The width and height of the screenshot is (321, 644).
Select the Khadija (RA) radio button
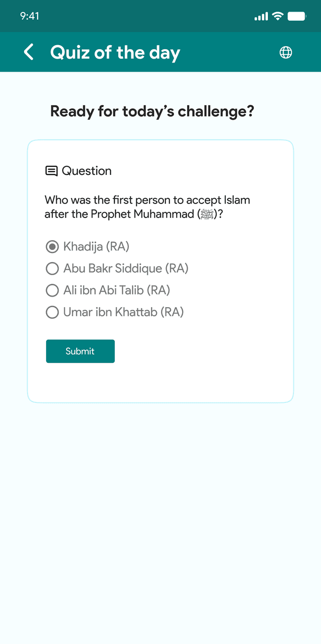[x=52, y=247]
